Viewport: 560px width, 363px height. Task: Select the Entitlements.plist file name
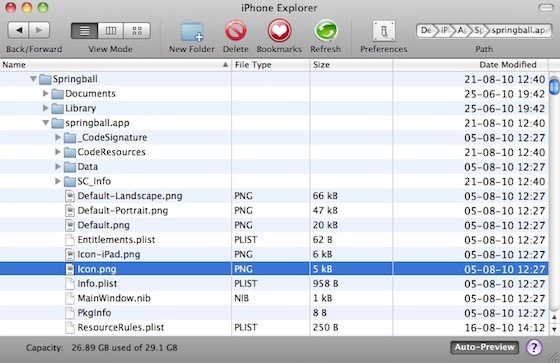pos(116,239)
